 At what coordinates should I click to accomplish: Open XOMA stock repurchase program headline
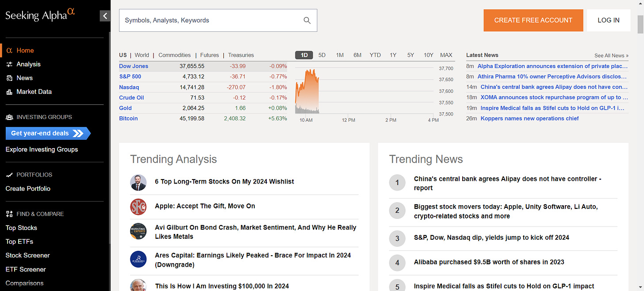tap(554, 97)
